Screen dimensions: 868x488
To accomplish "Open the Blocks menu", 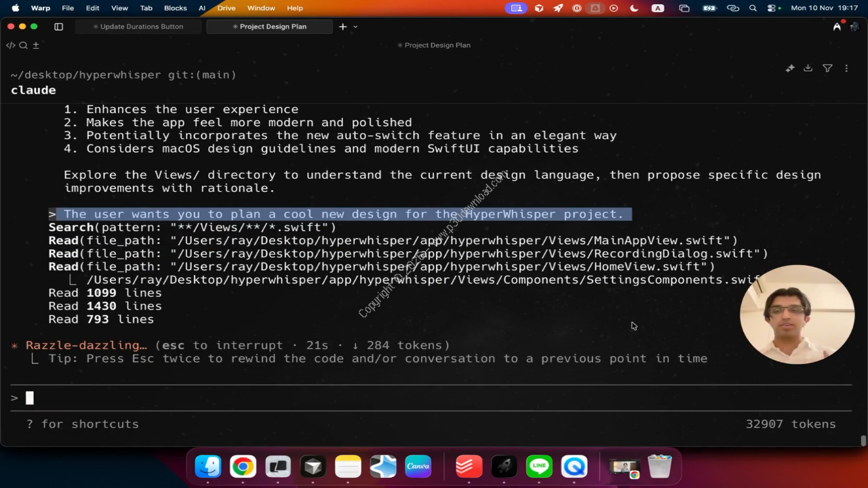I will click(175, 8).
